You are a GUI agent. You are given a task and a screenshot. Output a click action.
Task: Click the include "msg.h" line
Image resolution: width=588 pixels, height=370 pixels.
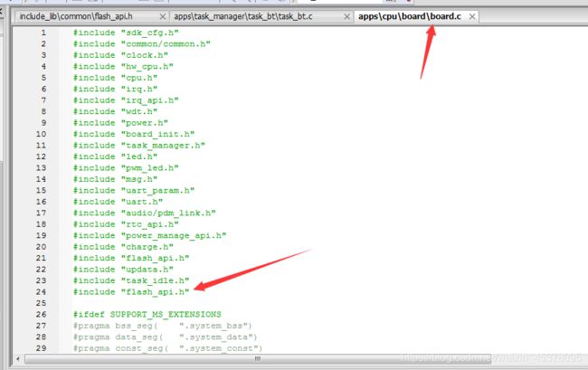point(115,179)
